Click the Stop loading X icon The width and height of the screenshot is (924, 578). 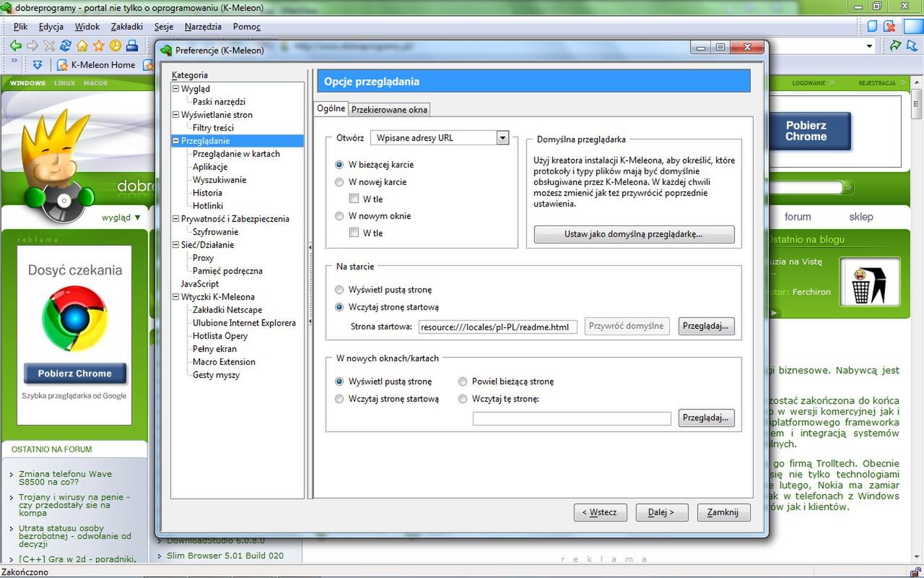49,46
